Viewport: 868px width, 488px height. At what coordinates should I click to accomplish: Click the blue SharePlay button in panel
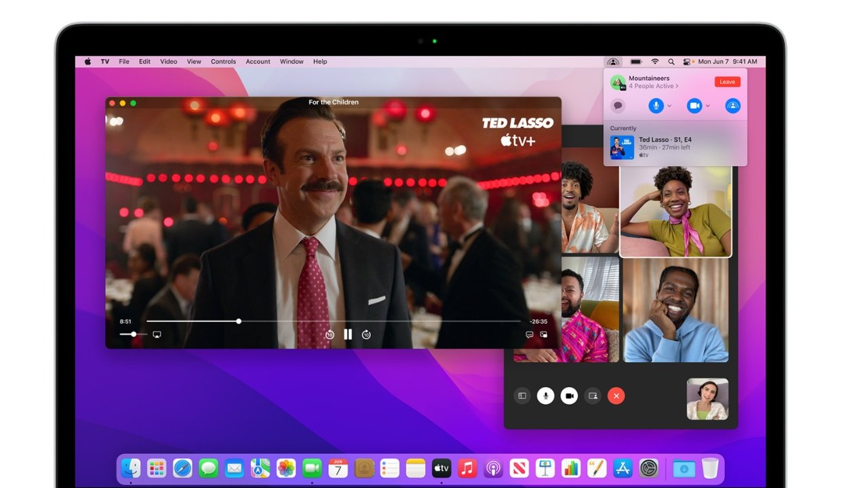(732, 106)
